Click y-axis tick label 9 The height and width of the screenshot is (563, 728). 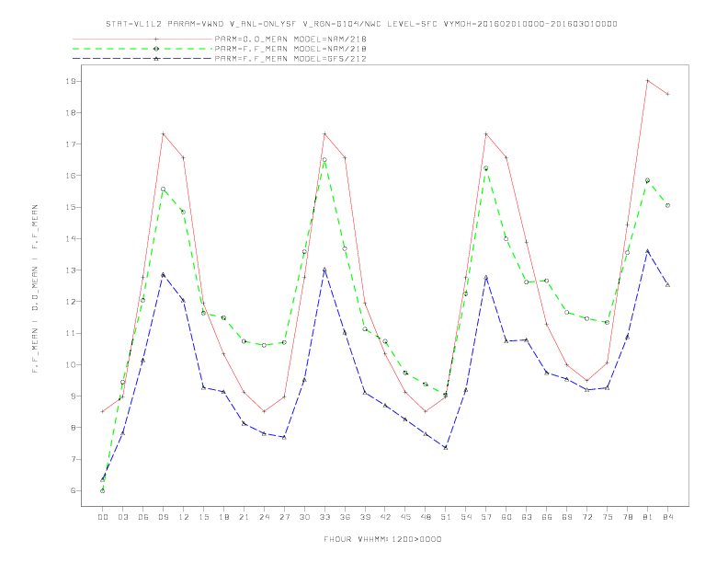click(74, 396)
